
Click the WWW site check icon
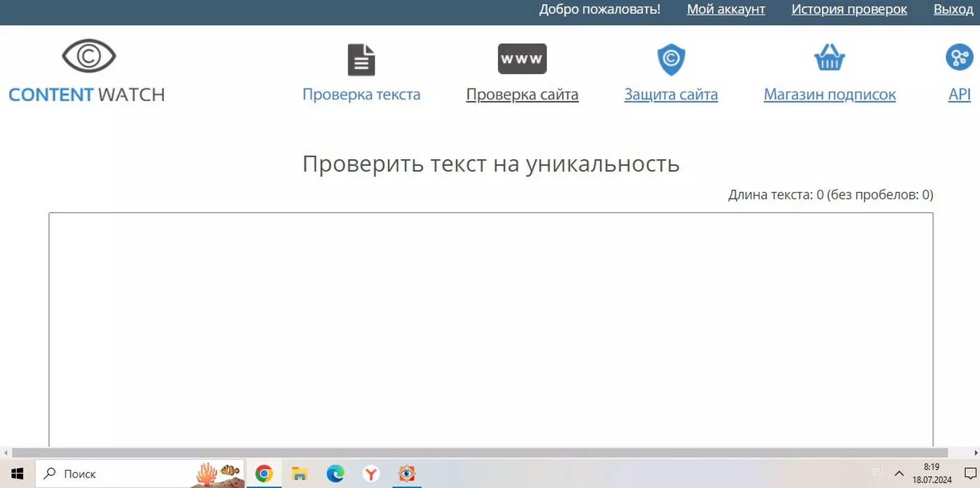pos(522,59)
